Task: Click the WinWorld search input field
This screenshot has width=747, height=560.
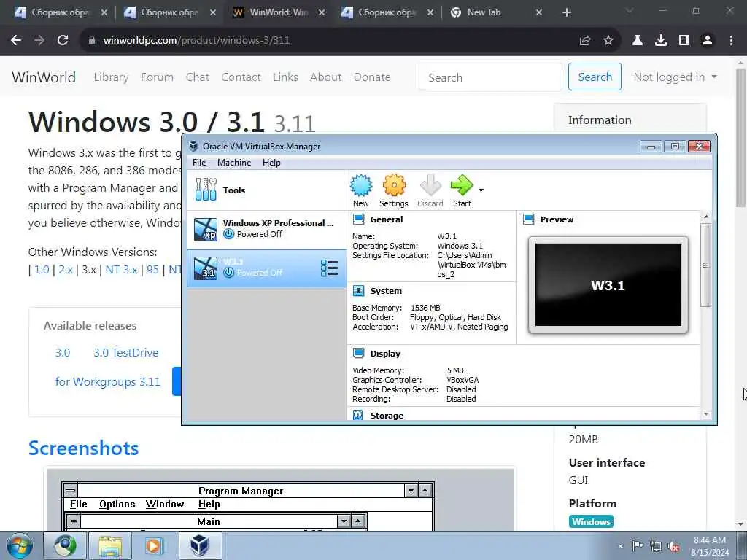Action: (490, 77)
